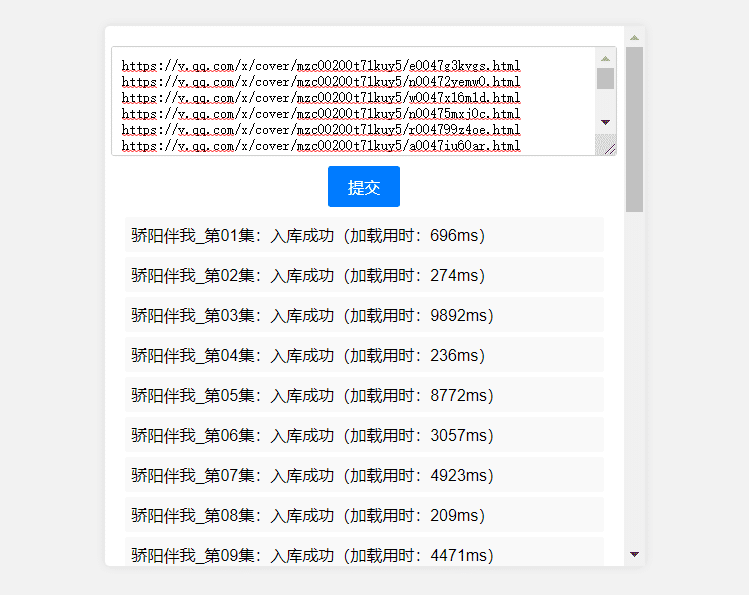Click the URL line ending w0047x16m1d.html

(321, 98)
